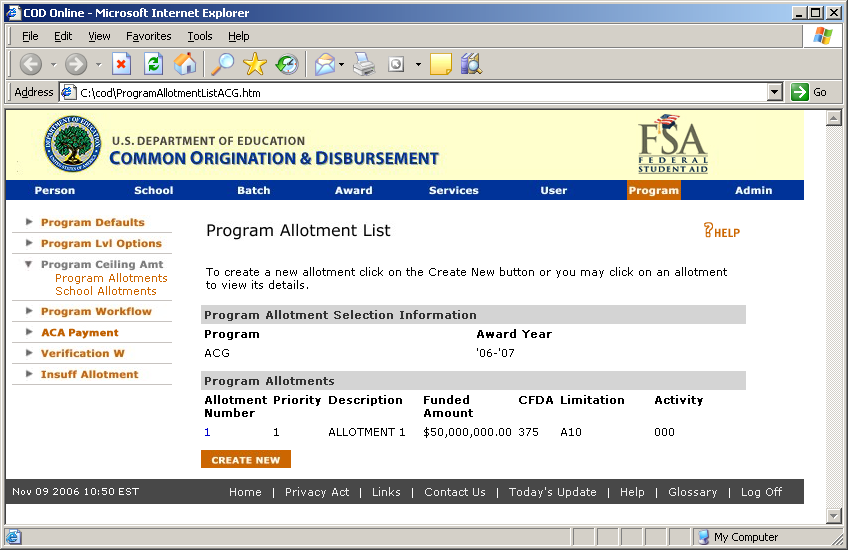This screenshot has height=550, width=848.
Task: Refresh the page using the toolbar icon
Action: point(153,64)
